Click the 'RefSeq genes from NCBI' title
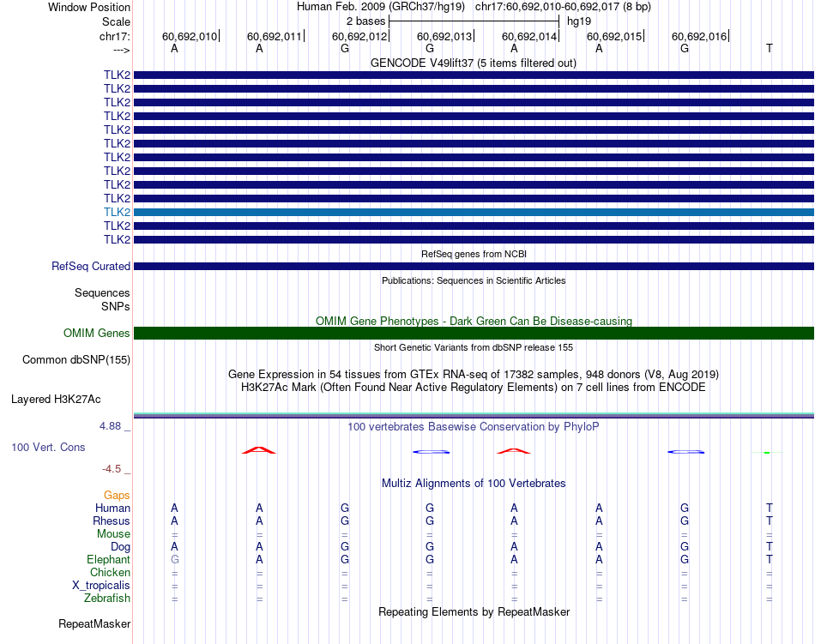Viewport: 815px width, 644px height. coord(474,254)
